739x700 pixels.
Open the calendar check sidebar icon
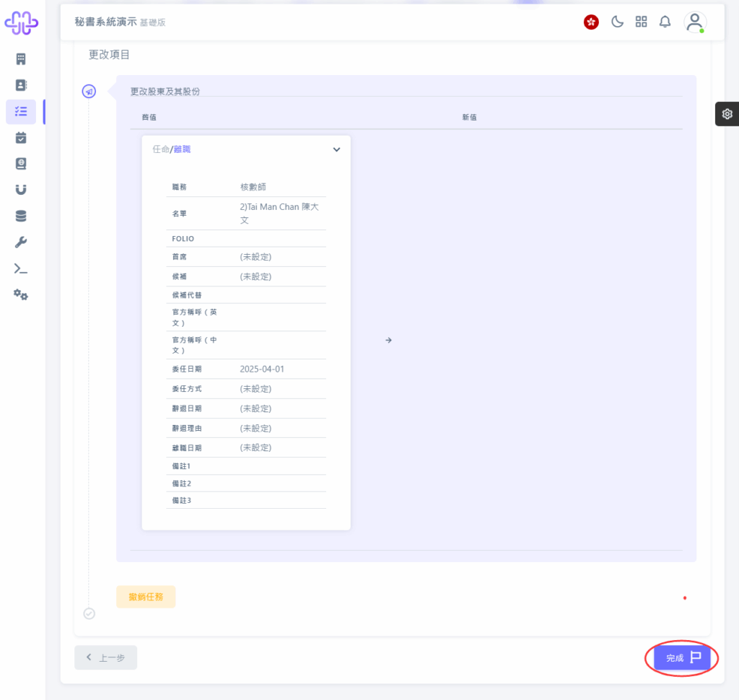[21, 138]
